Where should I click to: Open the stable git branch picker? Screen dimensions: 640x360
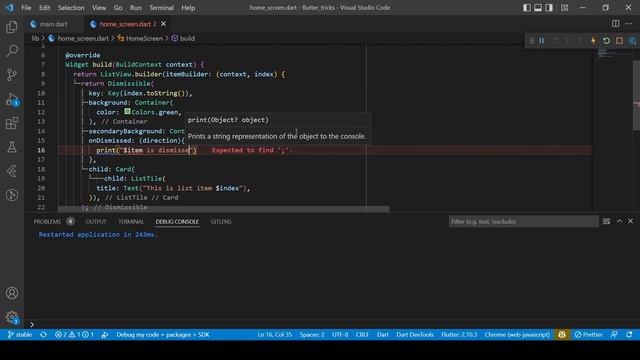pyautogui.click(x=20, y=335)
